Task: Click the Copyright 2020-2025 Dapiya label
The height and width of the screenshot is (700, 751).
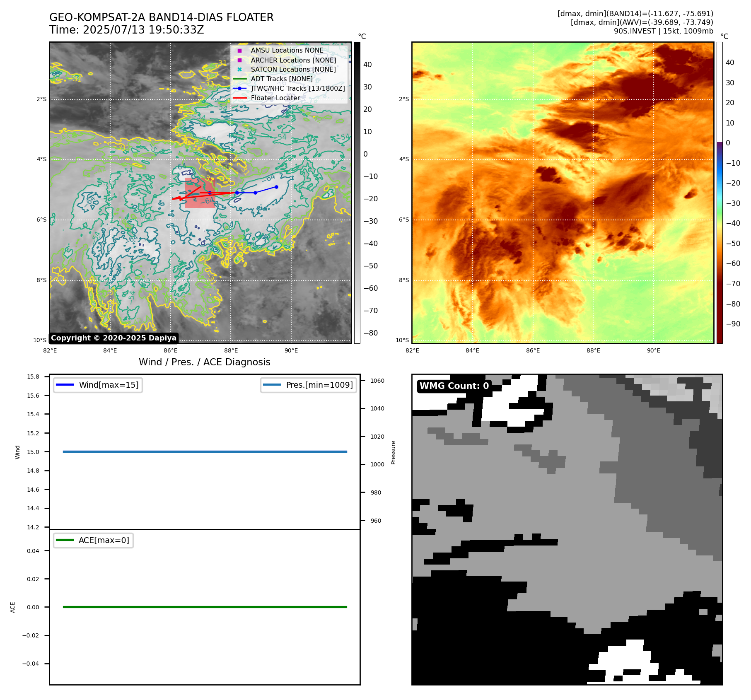Action: coord(114,338)
